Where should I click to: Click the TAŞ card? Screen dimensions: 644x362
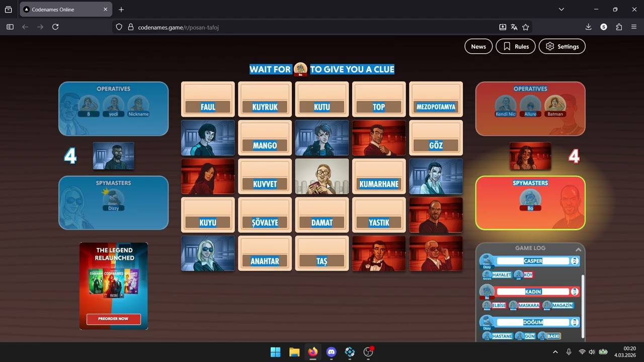coord(322,253)
